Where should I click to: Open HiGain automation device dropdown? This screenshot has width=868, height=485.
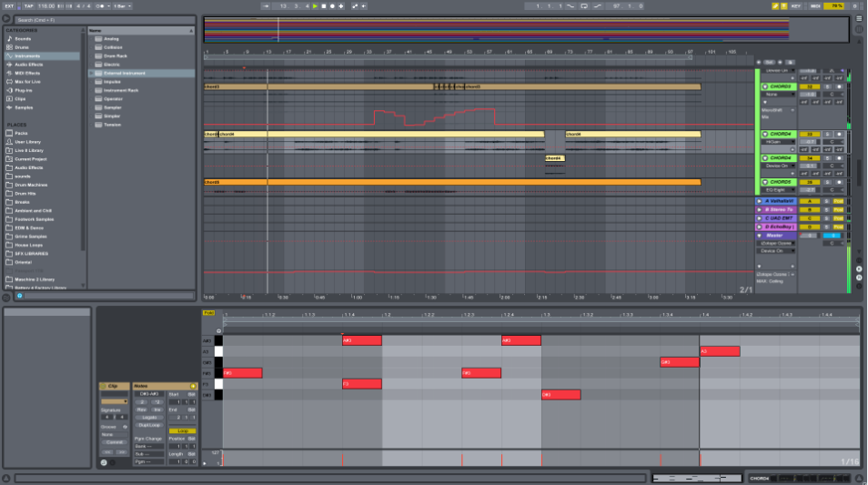pyautogui.click(x=778, y=142)
